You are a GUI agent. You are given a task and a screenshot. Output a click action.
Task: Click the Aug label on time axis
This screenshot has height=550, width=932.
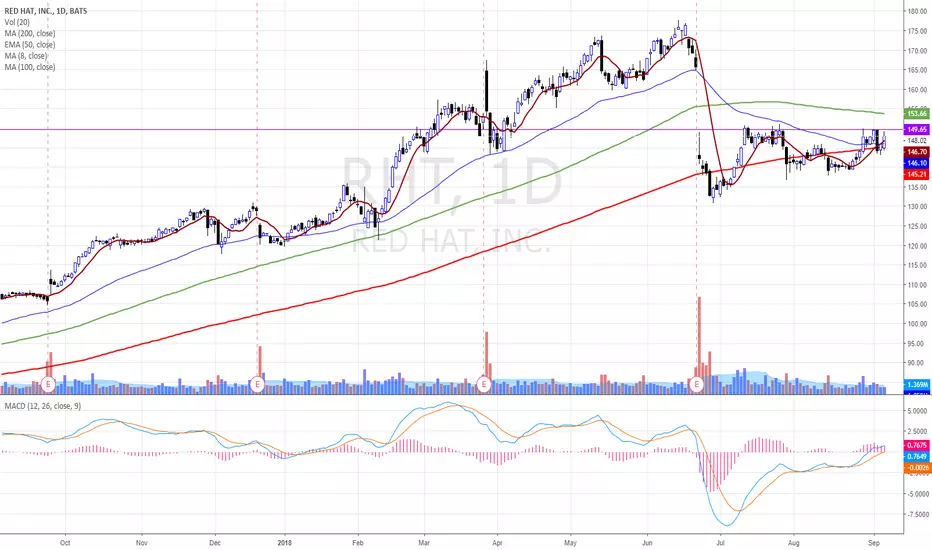794,543
